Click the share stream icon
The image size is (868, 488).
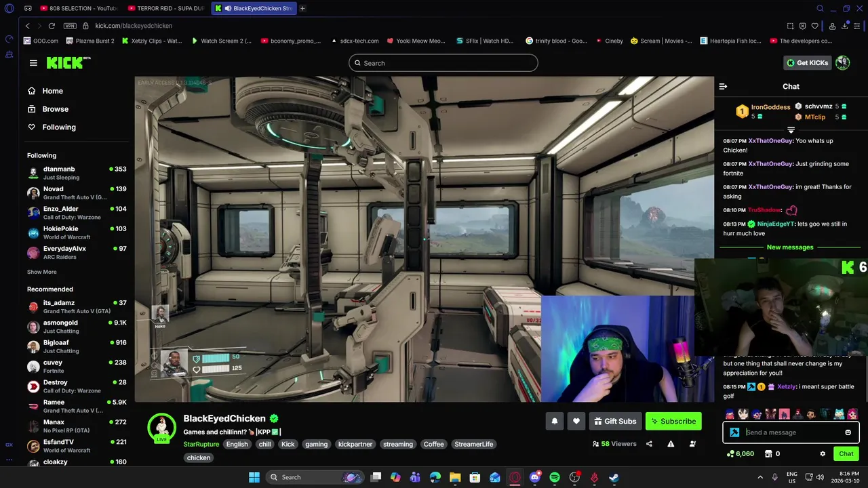point(649,444)
